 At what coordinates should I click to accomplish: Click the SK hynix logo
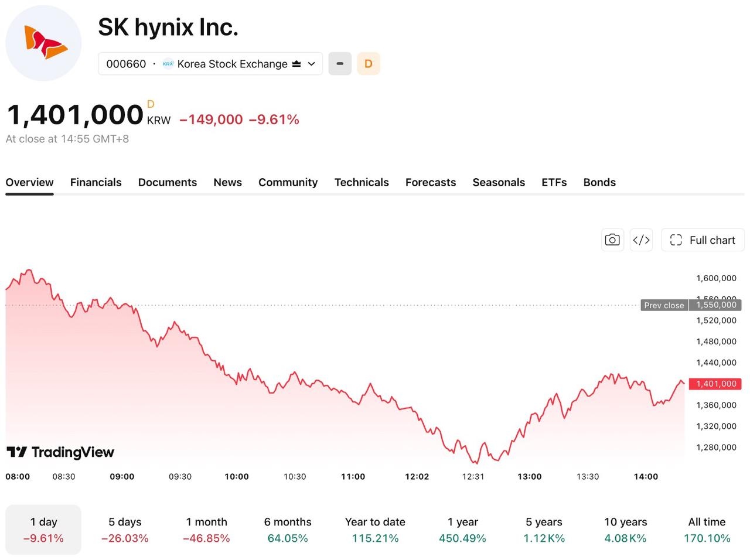43,43
